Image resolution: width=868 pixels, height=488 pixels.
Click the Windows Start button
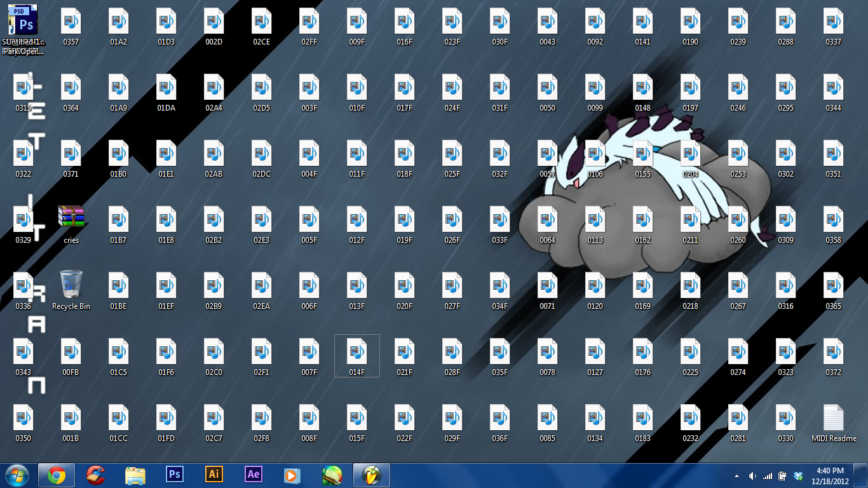coord(17,475)
